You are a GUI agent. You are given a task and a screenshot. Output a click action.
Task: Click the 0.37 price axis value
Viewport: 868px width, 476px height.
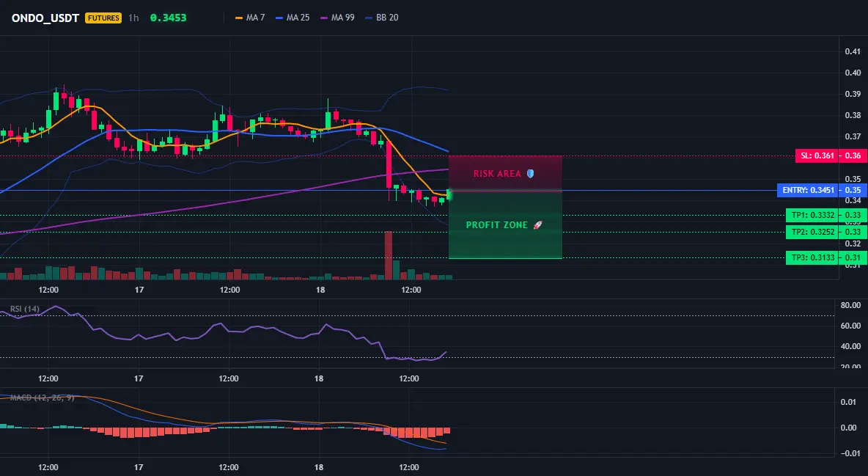(x=853, y=136)
